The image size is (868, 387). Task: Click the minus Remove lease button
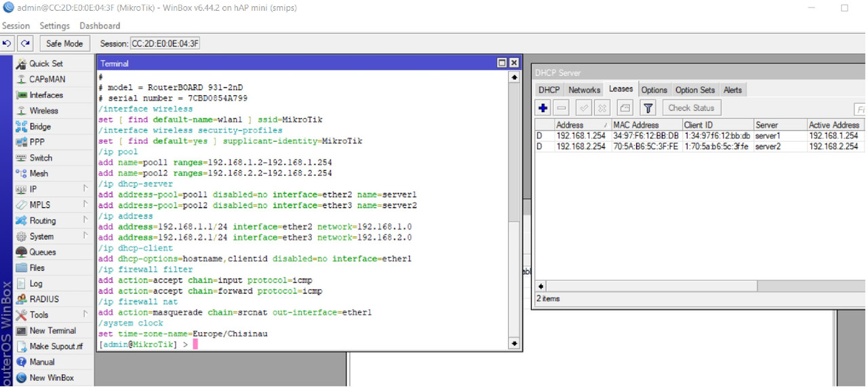pyautogui.click(x=561, y=108)
